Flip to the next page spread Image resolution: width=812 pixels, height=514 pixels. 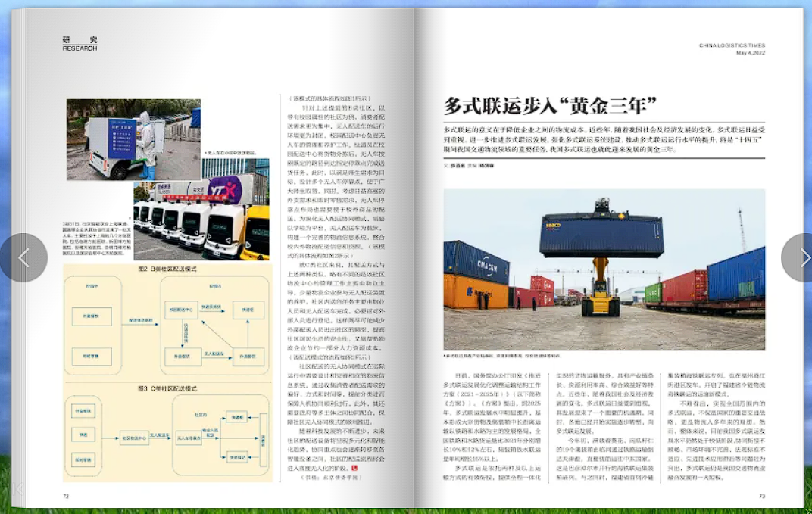[800, 258]
